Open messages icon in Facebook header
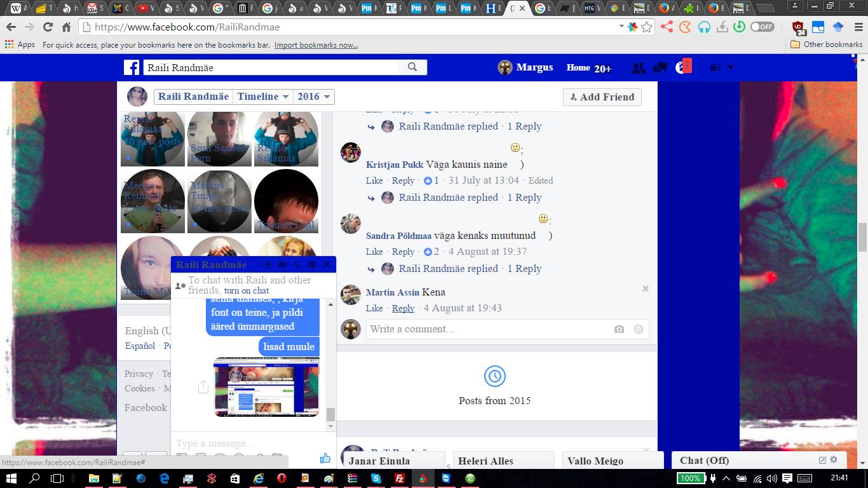Viewport: 868px width, 488px height. point(660,68)
